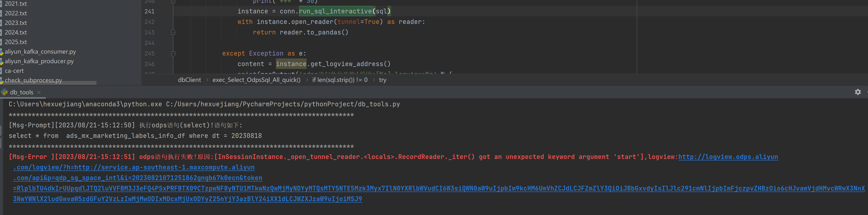
Task: Select 2023.txt in the project tree
Action: tap(16, 23)
